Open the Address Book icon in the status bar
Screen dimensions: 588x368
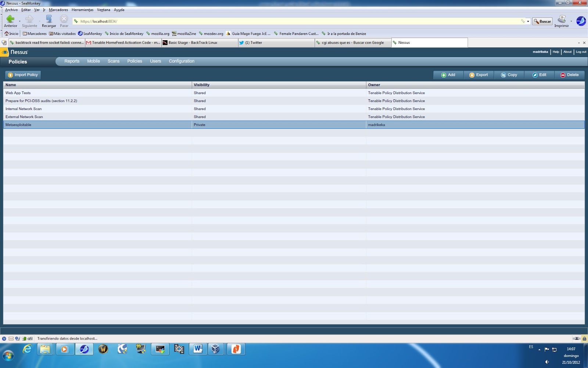24,339
